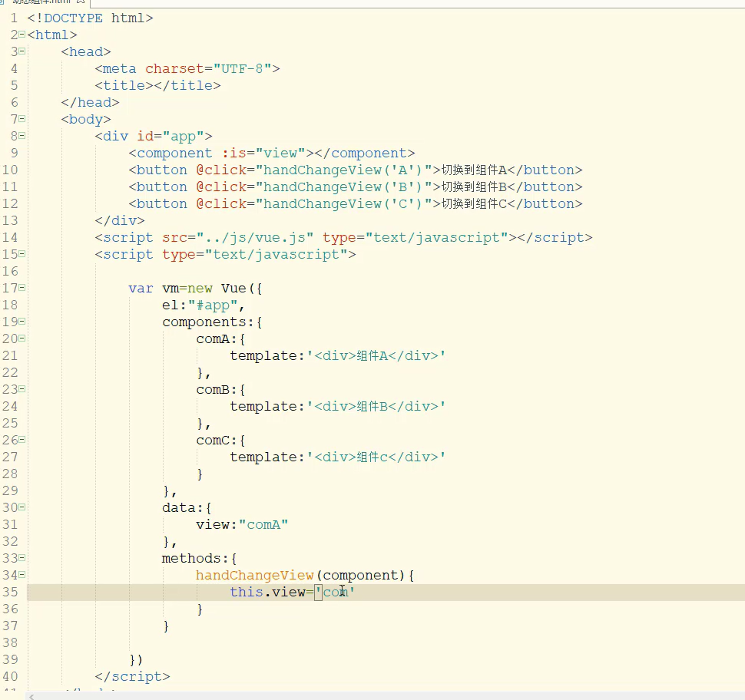This screenshot has width=745, height=700.
Task: Fold the handChangeView function on line 34
Action: coord(22,575)
